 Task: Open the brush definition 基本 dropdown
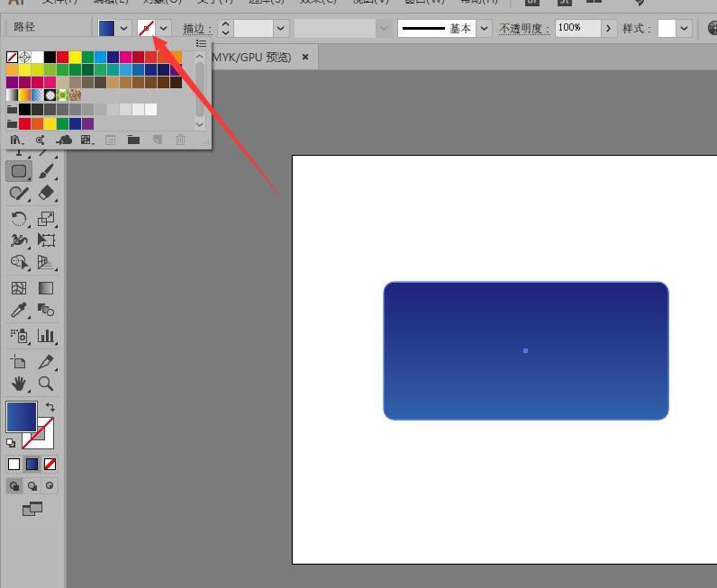[x=485, y=29]
